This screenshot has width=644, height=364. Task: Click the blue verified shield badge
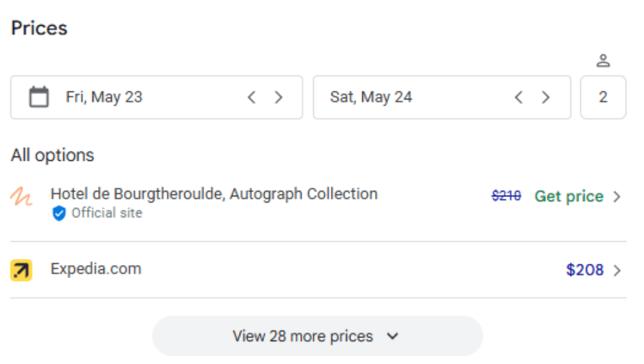[59, 213]
